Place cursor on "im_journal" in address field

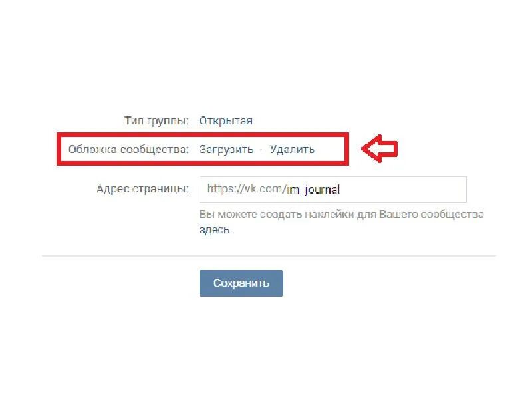click(313, 190)
